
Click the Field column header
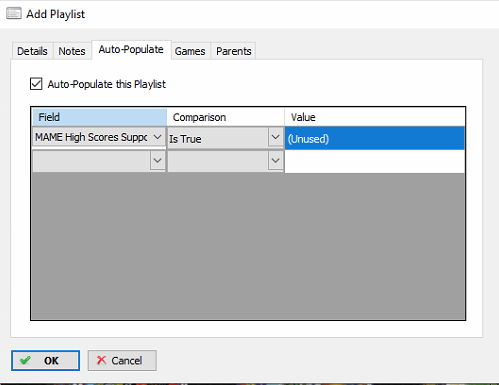pos(99,117)
